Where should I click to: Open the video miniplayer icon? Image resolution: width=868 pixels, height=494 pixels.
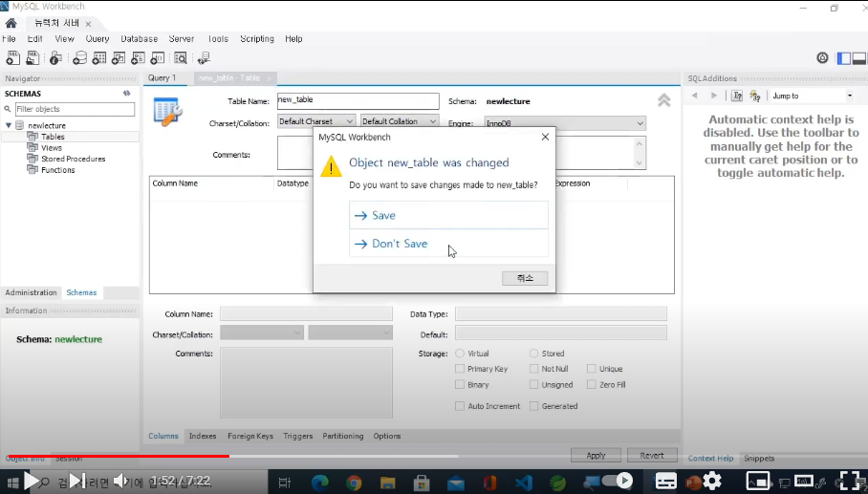(758, 481)
